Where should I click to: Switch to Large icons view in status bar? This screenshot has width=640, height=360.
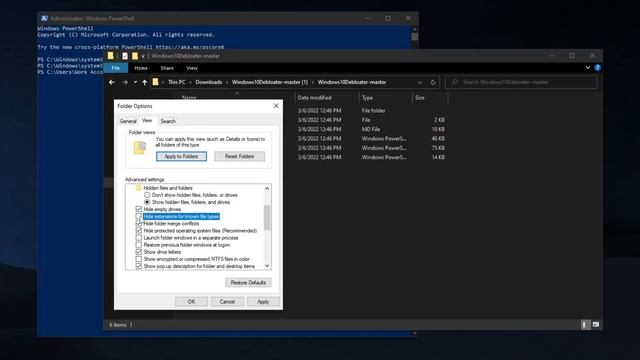(596, 324)
